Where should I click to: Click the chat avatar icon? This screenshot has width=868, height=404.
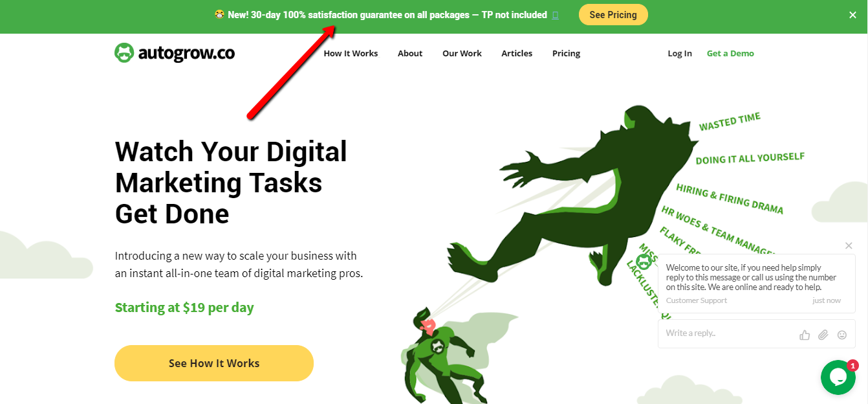pos(644,262)
